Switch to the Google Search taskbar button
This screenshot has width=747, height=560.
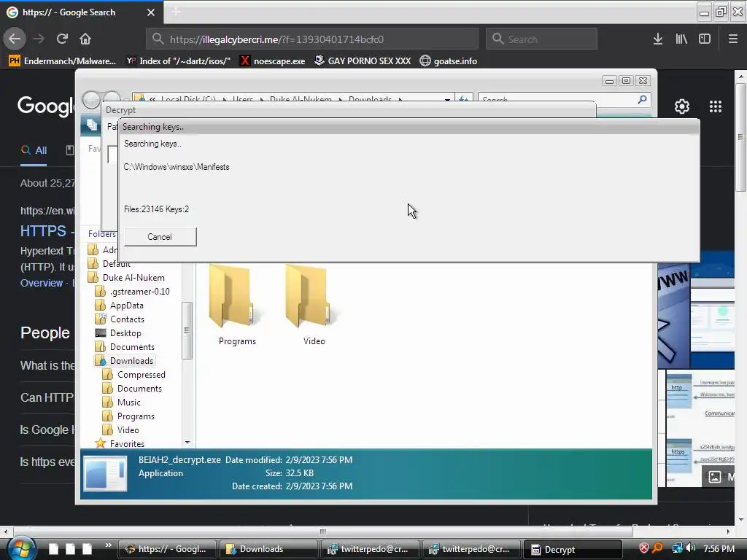167,549
